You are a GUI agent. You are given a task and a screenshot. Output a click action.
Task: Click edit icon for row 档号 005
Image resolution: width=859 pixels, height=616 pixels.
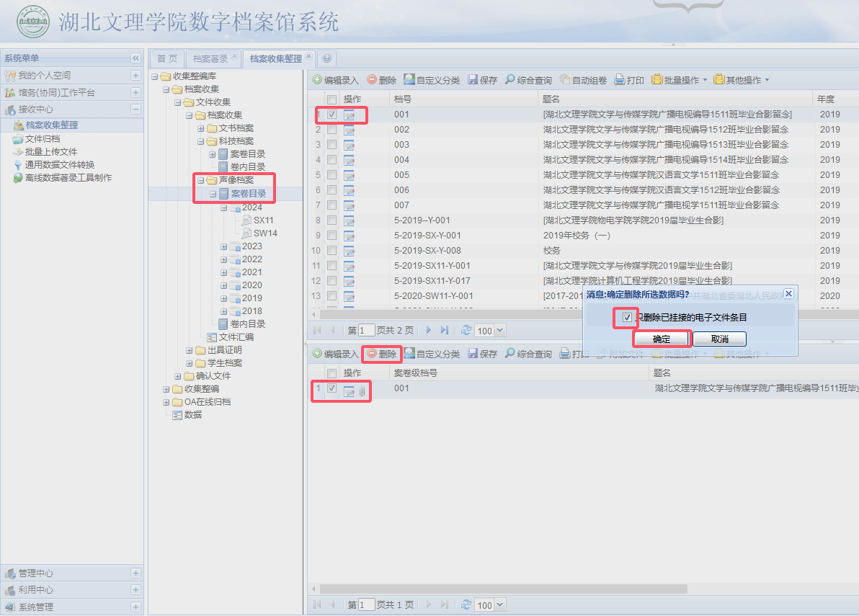(x=349, y=175)
